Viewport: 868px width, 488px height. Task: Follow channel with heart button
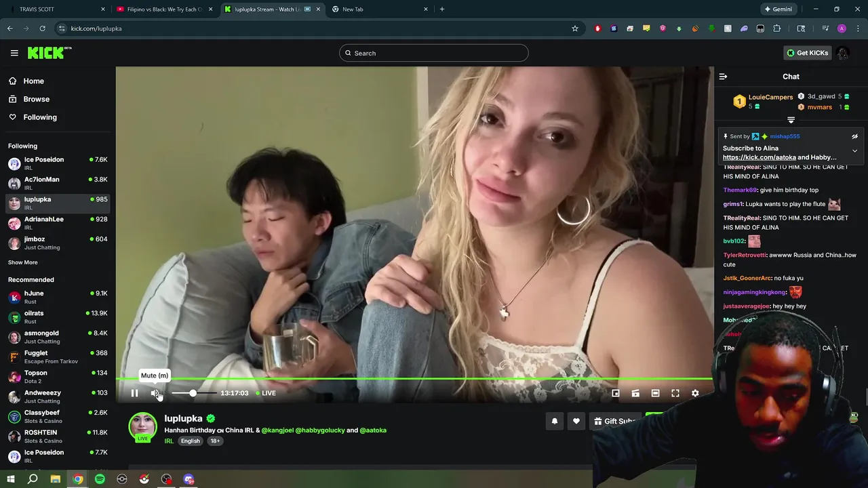576,421
